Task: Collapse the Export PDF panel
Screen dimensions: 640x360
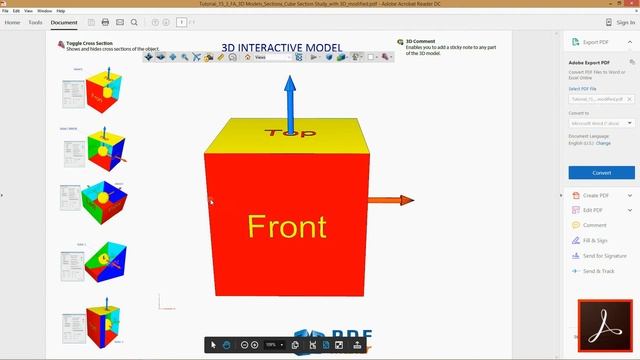Action: [630, 42]
